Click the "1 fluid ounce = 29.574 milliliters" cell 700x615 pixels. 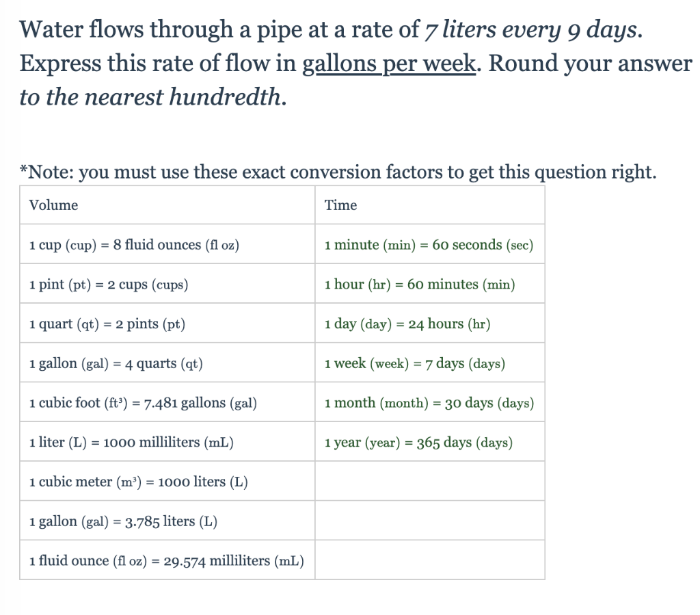point(167,561)
